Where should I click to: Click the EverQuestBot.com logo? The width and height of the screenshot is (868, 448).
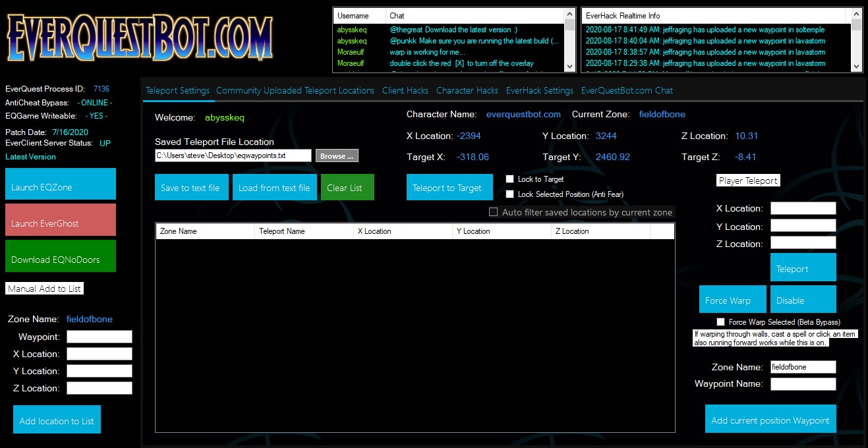click(140, 37)
